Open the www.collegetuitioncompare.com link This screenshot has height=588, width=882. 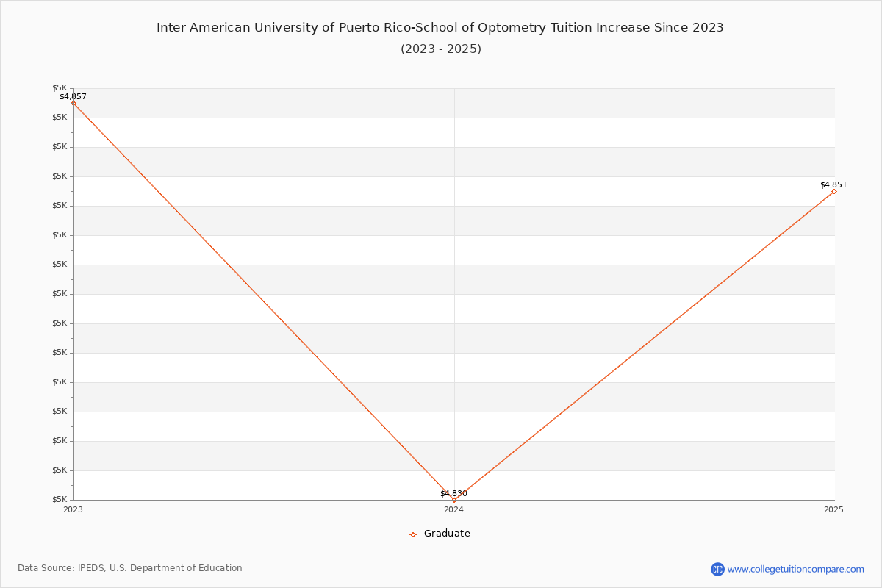(796, 569)
